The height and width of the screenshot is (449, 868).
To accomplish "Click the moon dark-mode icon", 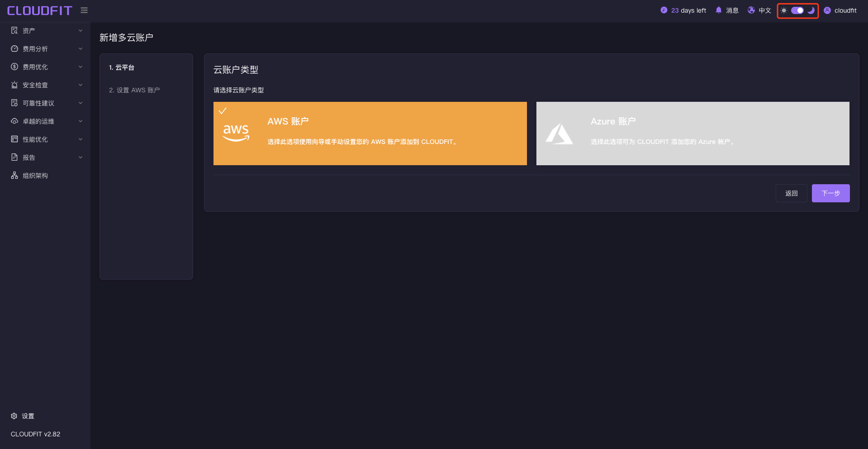I will click(811, 10).
